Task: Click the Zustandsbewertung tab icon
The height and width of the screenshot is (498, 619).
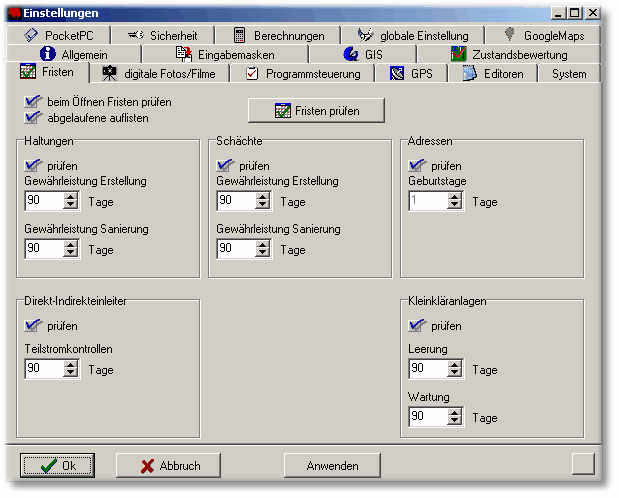Action: (x=458, y=54)
